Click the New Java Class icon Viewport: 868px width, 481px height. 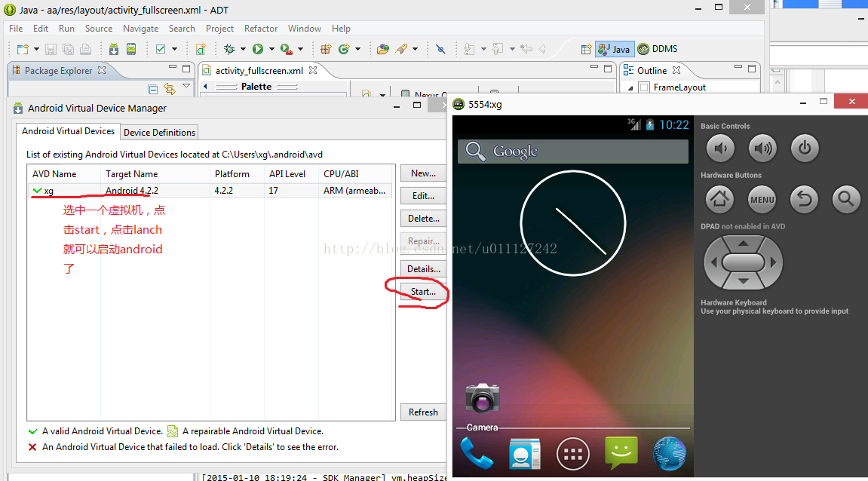(344, 49)
